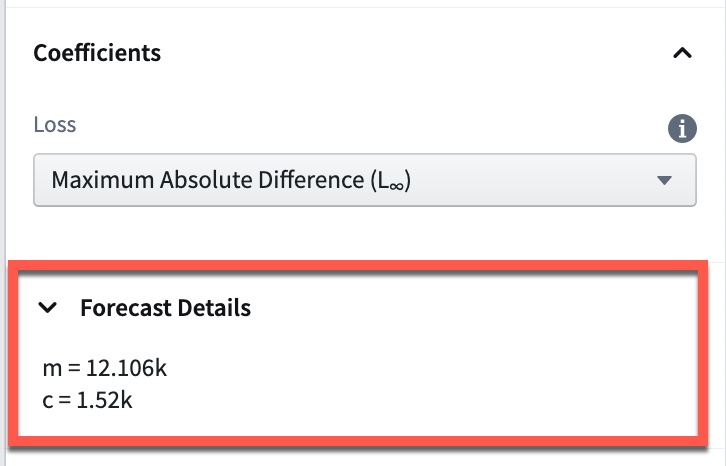Screen dimensions: 726x466
Task: Click the letter m coefficient label
Action: [52, 370]
